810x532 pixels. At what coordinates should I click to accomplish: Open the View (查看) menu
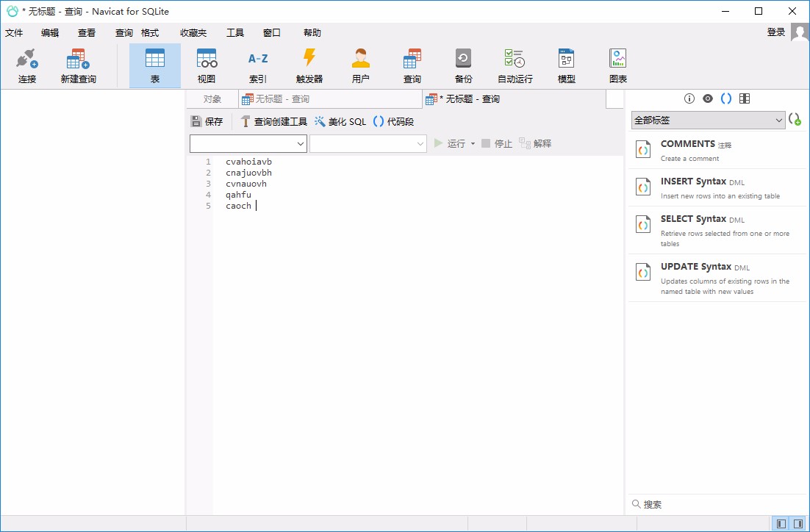87,33
